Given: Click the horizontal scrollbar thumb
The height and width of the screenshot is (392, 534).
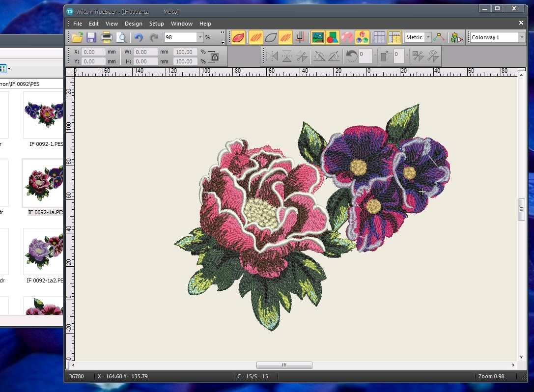Looking at the screenshot, I should coord(284,365).
